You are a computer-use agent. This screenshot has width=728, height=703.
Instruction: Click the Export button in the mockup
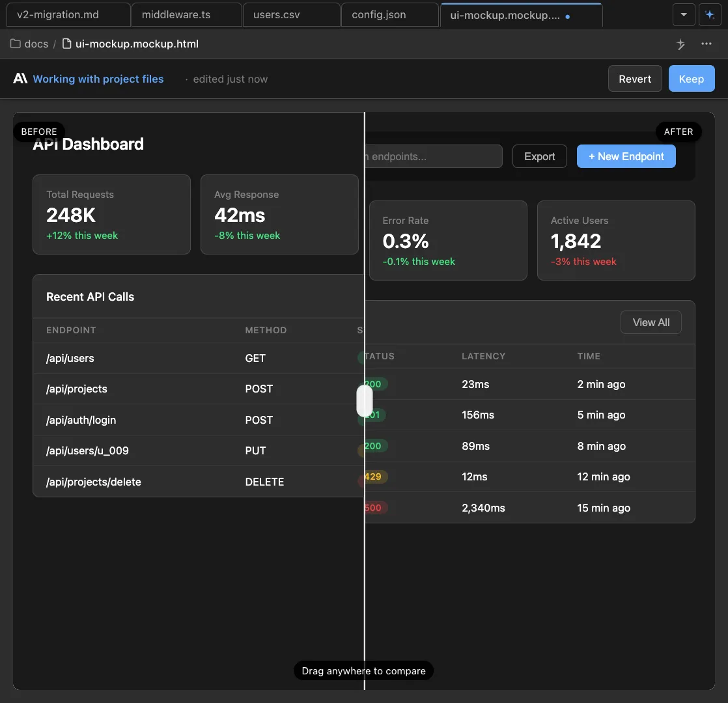(539, 156)
